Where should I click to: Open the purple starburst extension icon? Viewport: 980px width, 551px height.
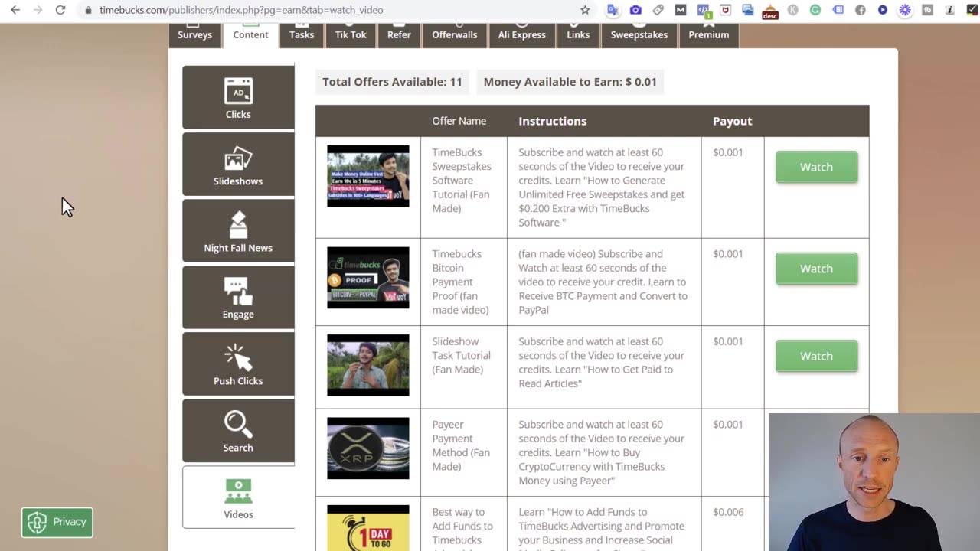click(x=906, y=10)
